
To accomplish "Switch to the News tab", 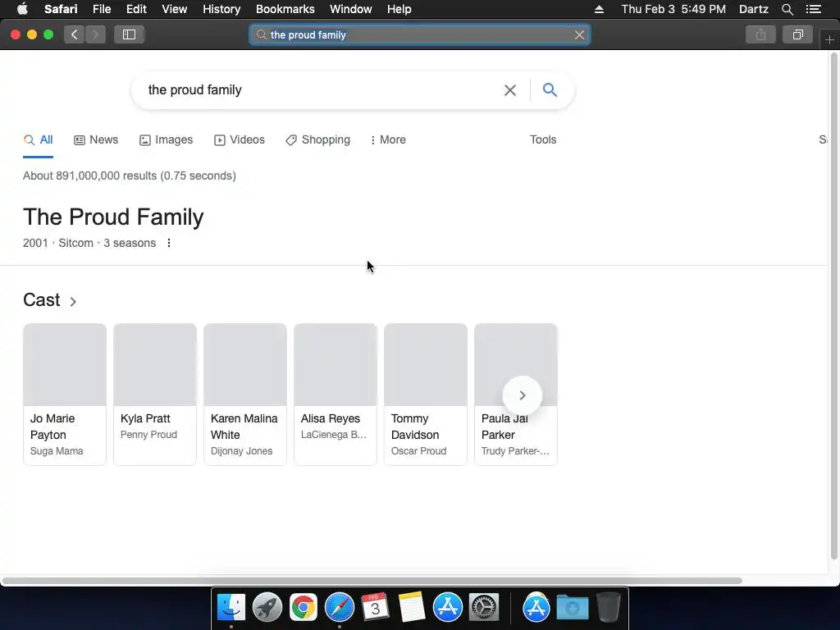I will [x=96, y=139].
